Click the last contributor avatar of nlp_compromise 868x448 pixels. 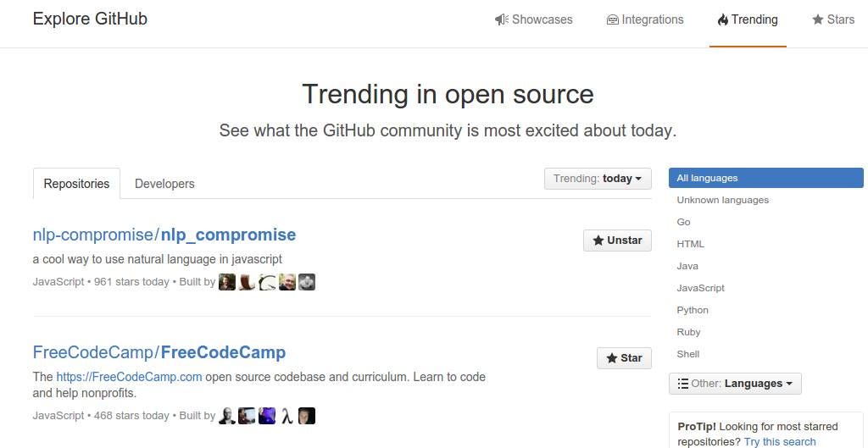[x=307, y=282]
